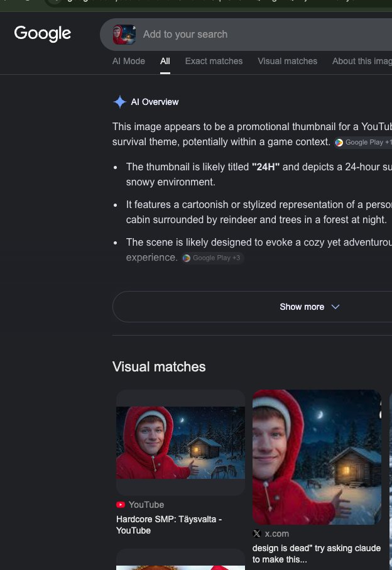Open the Exact matches tab
The image size is (392, 570).
tap(214, 61)
